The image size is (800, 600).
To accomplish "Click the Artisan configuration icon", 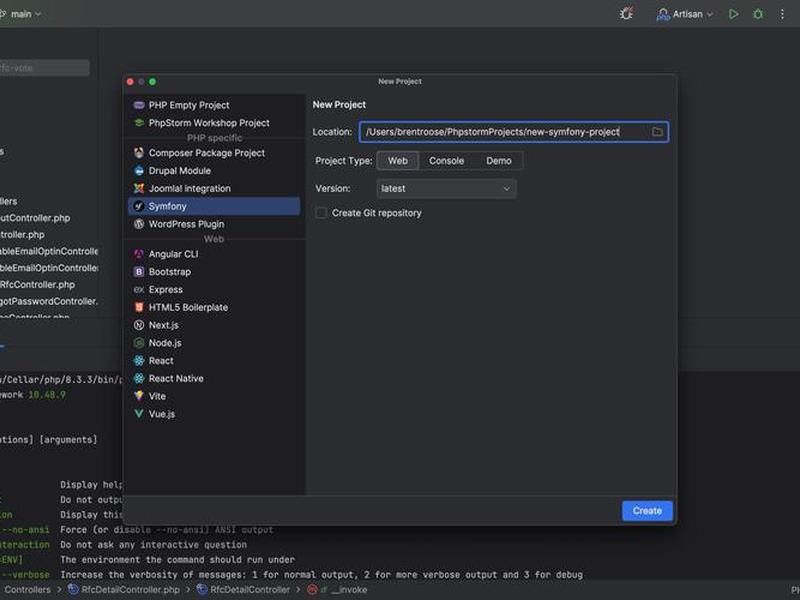I will (663, 14).
